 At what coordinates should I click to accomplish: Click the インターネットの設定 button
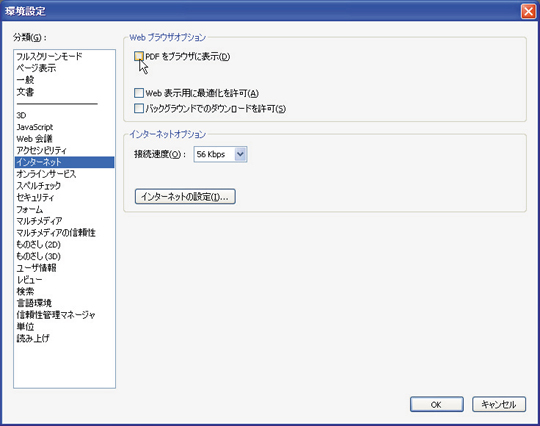(185, 197)
